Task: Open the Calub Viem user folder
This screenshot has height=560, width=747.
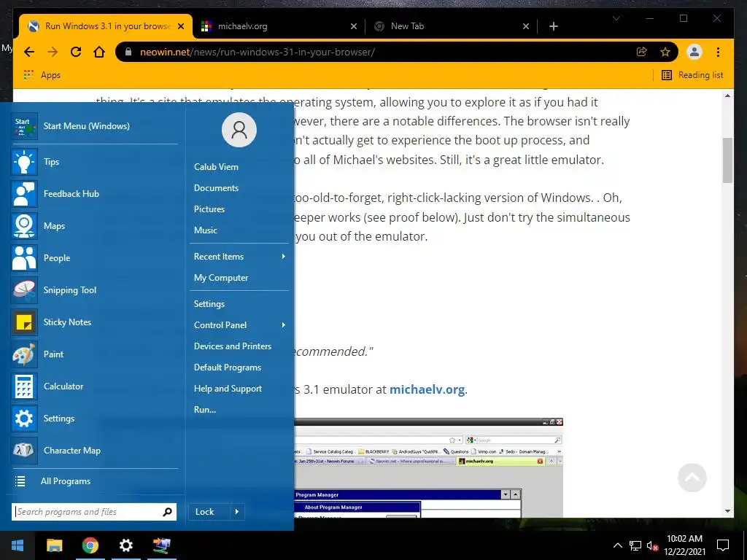Action: tap(216, 167)
